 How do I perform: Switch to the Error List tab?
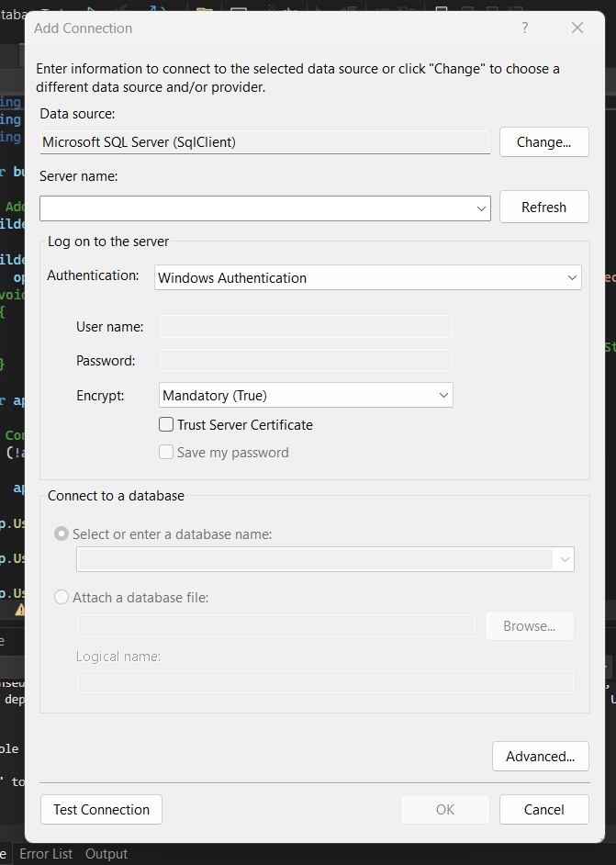pyautogui.click(x=46, y=854)
